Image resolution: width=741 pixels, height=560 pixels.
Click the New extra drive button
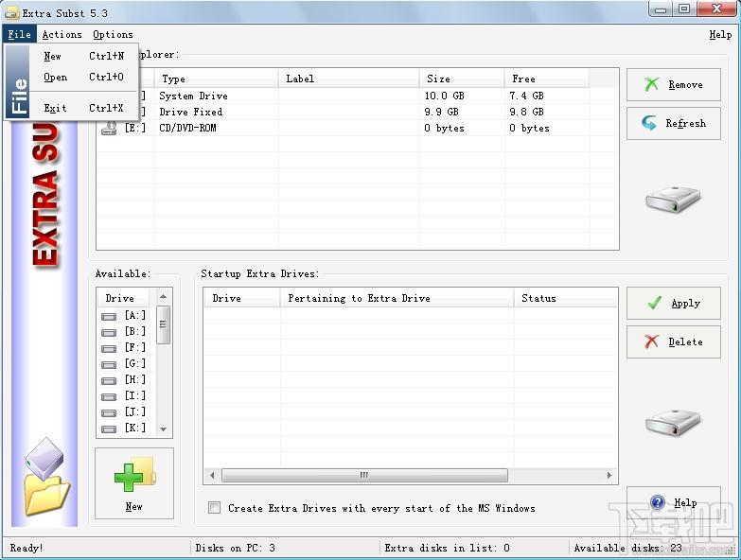[x=134, y=483]
